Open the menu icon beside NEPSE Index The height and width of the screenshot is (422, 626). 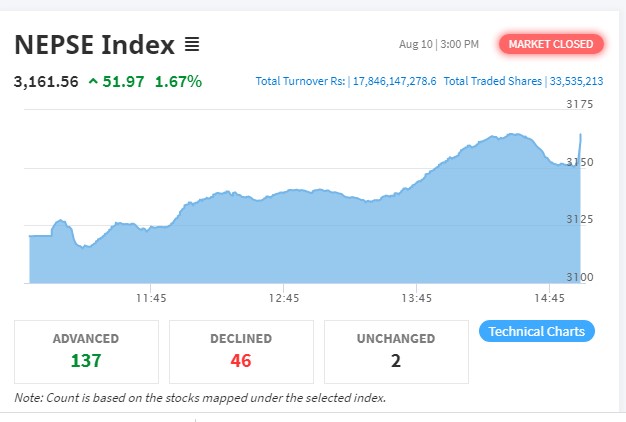click(x=192, y=44)
